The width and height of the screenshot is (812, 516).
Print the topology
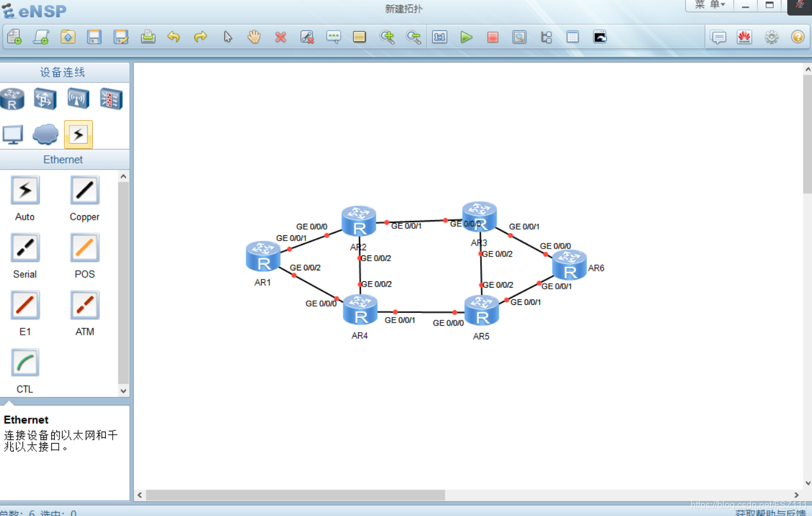[x=148, y=37]
